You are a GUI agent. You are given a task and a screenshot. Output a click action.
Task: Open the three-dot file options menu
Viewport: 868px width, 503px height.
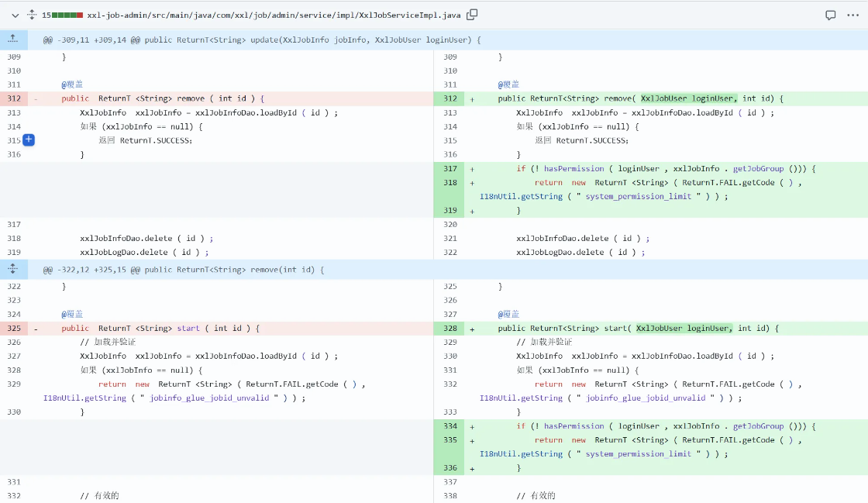coord(853,15)
